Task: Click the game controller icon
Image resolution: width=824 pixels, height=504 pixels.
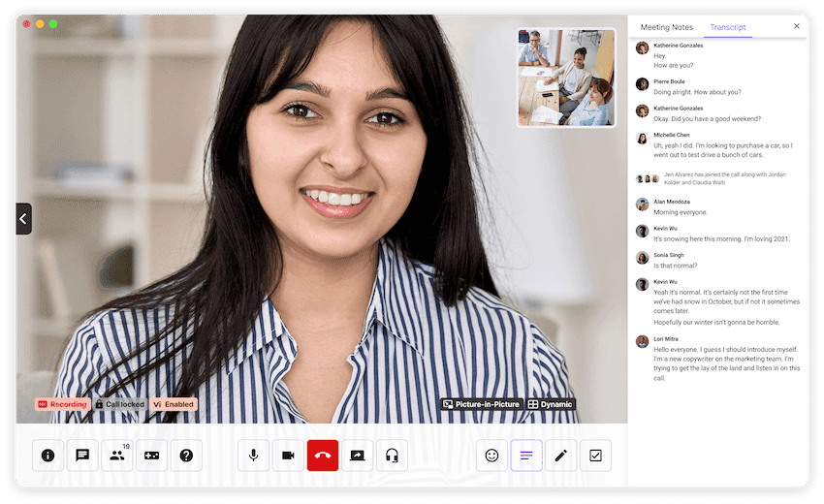Action: 151,456
